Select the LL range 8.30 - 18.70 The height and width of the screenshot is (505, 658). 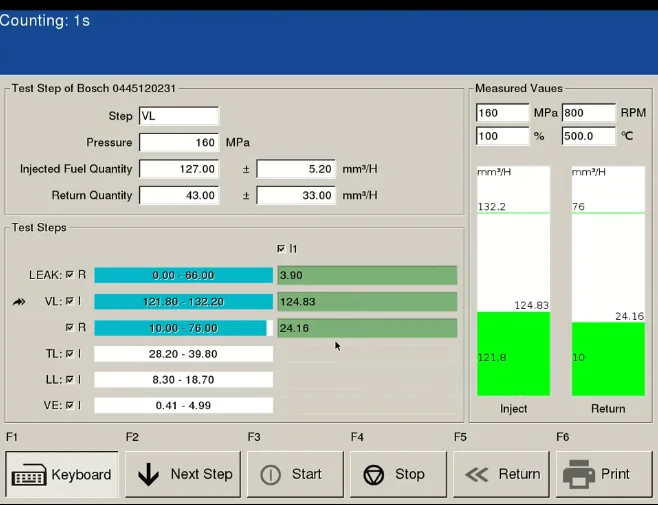click(183, 380)
